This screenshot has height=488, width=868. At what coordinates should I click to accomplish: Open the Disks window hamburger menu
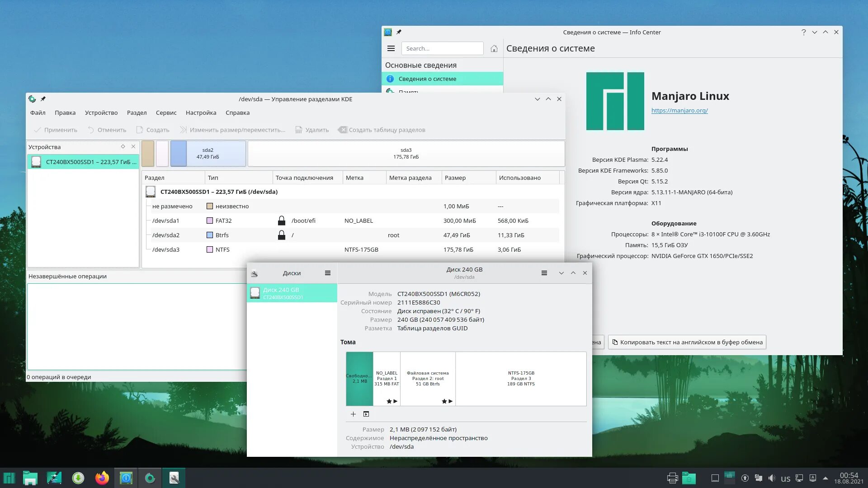327,273
